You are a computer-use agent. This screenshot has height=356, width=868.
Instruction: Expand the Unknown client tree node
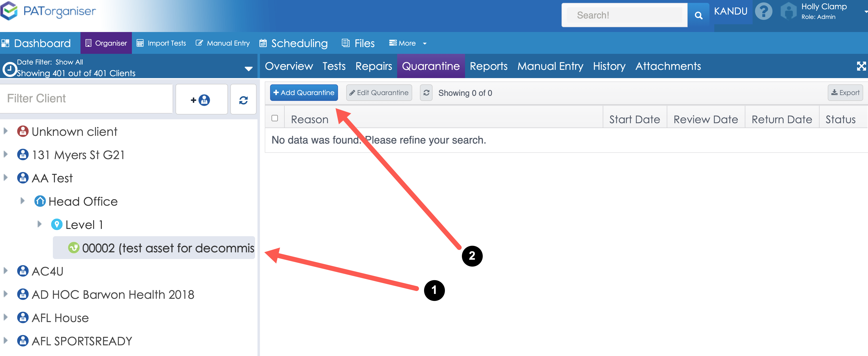[6, 131]
